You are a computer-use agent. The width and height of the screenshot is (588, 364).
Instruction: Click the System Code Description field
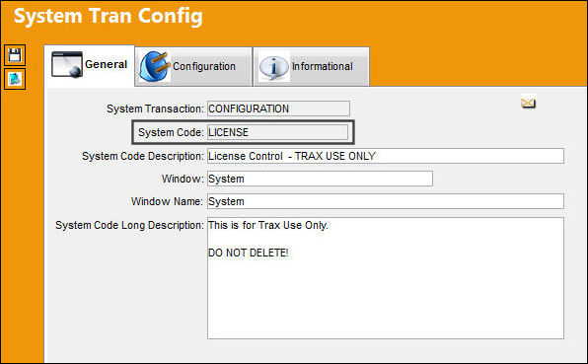tap(386, 156)
